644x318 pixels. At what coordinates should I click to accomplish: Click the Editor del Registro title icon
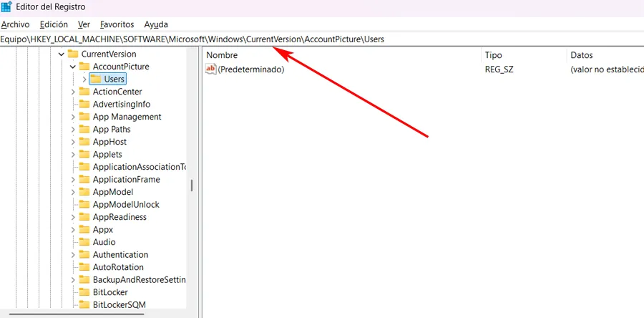point(6,7)
